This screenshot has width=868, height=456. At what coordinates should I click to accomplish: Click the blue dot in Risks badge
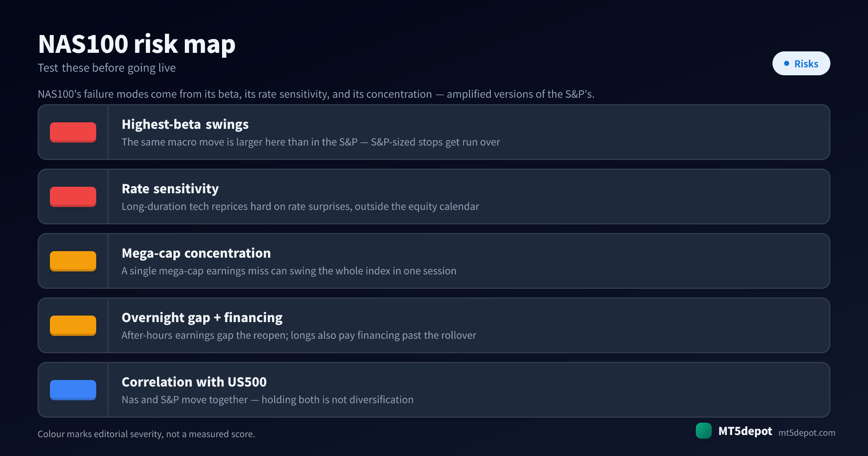pos(786,63)
